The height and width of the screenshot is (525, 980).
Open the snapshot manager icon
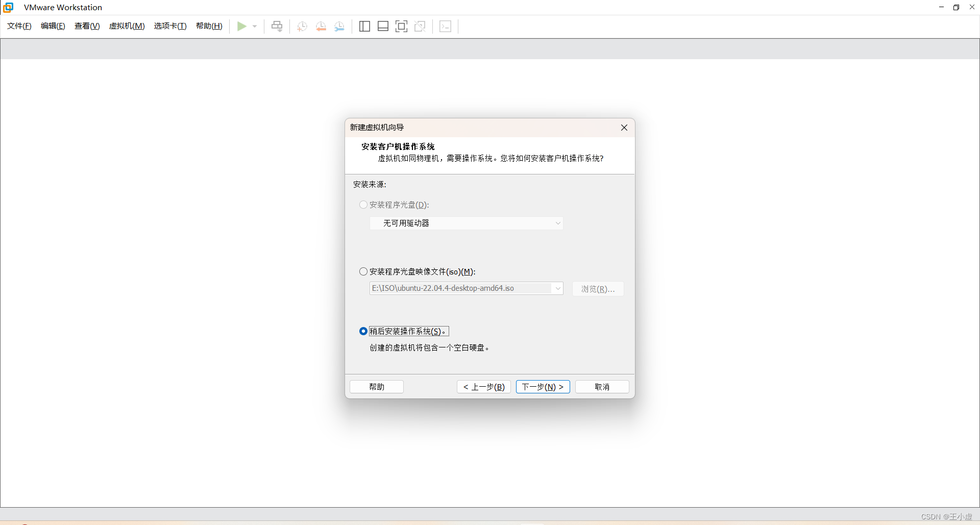tap(339, 27)
